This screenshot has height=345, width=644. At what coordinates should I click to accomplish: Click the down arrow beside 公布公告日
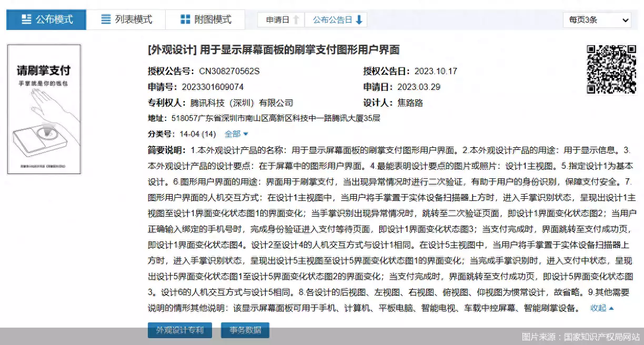click(359, 20)
